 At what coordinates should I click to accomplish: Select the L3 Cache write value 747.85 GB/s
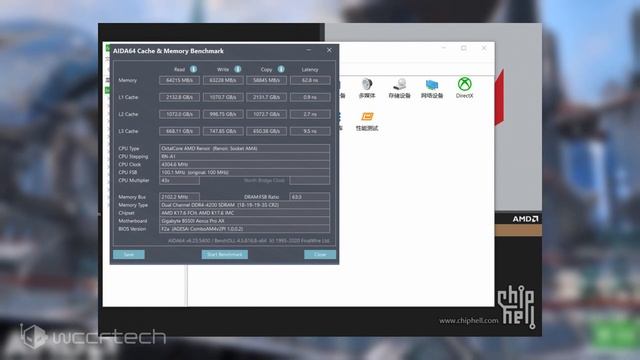223,131
